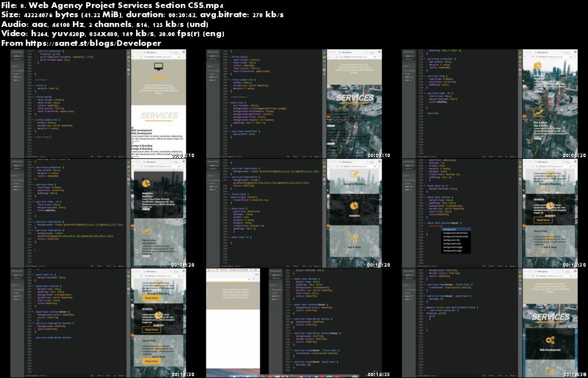Follow the sanet.st blogs Developer link
The height and width of the screenshot is (378, 588).
(94, 44)
